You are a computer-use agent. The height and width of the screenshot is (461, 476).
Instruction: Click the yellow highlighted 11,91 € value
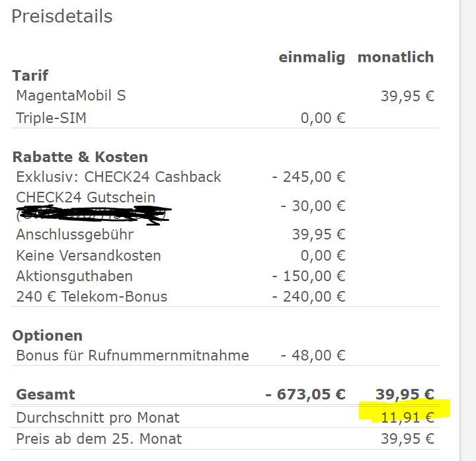tap(407, 417)
